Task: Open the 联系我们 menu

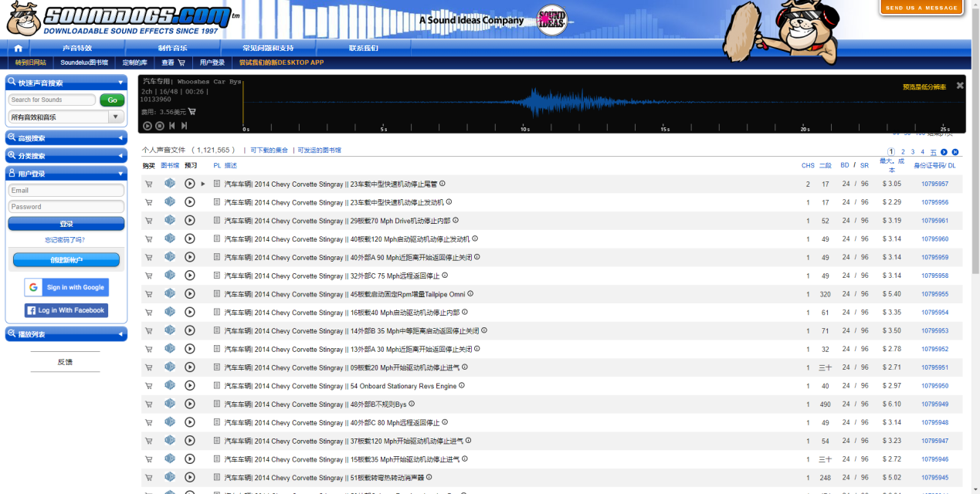Action: click(x=364, y=48)
